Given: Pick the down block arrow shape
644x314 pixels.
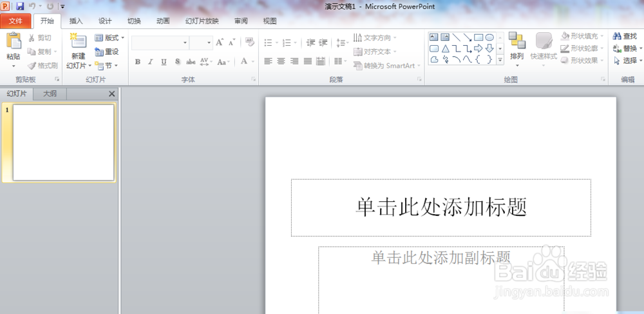Looking at the screenshot, I should tap(489, 48).
